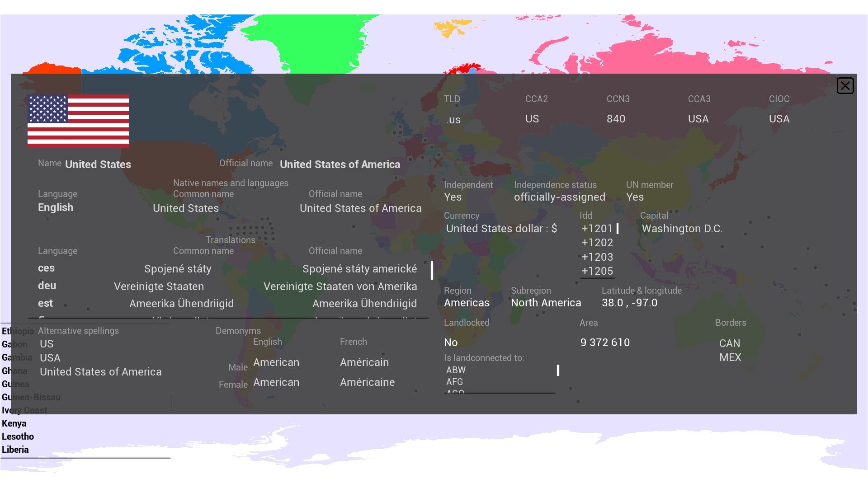868x488 pixels.
Task: Close the country details dialog
Action: coord(845,85)
